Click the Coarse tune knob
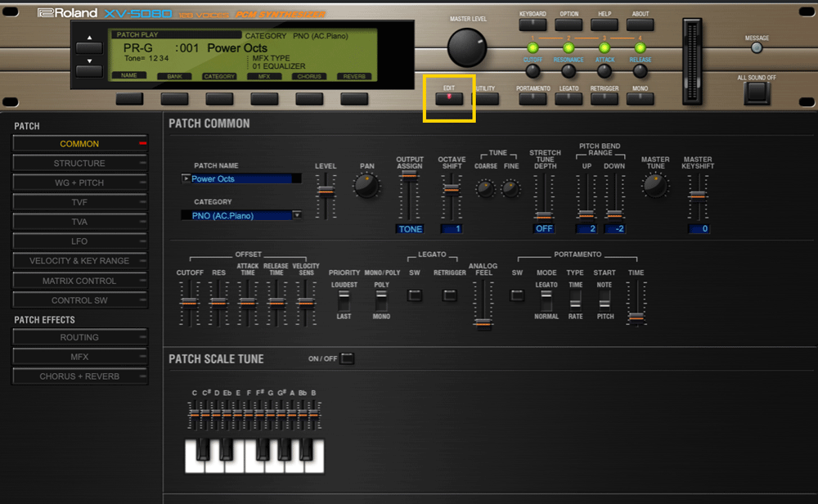818x504 pixels. click(x=486, y=188)
